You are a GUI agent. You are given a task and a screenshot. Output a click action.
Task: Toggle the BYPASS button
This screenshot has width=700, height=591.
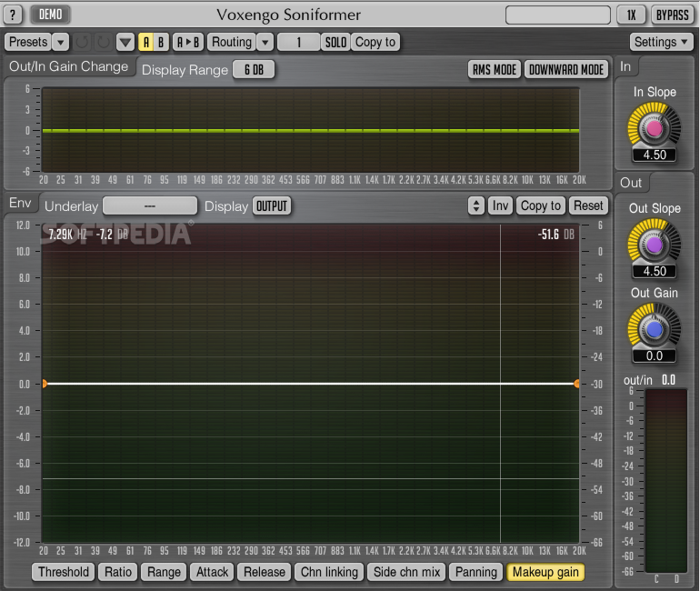click(x=672, y=15)
